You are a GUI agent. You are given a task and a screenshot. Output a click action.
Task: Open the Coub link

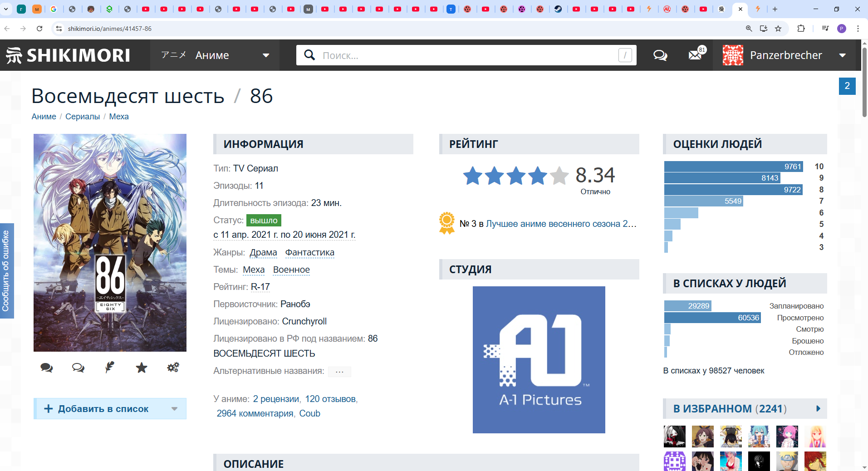tap(310, 413)
